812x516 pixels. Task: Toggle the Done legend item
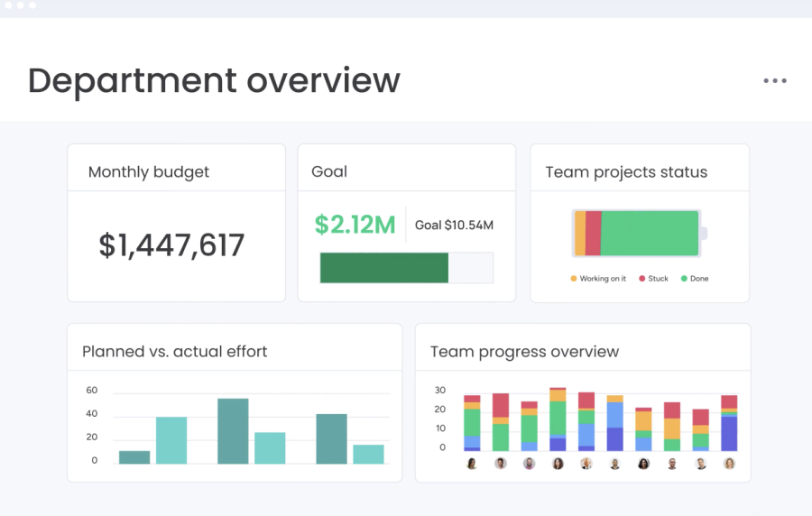695,279
